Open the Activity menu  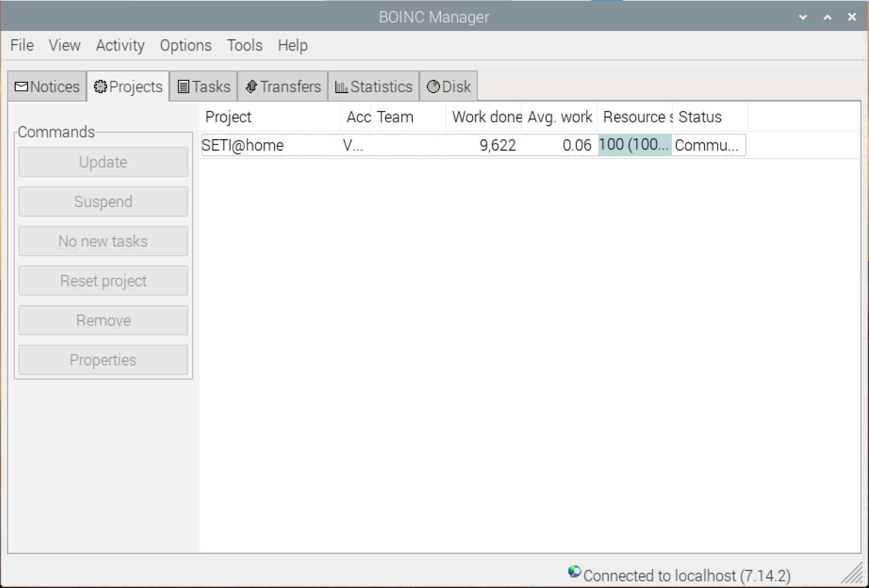tap(120, 46)
